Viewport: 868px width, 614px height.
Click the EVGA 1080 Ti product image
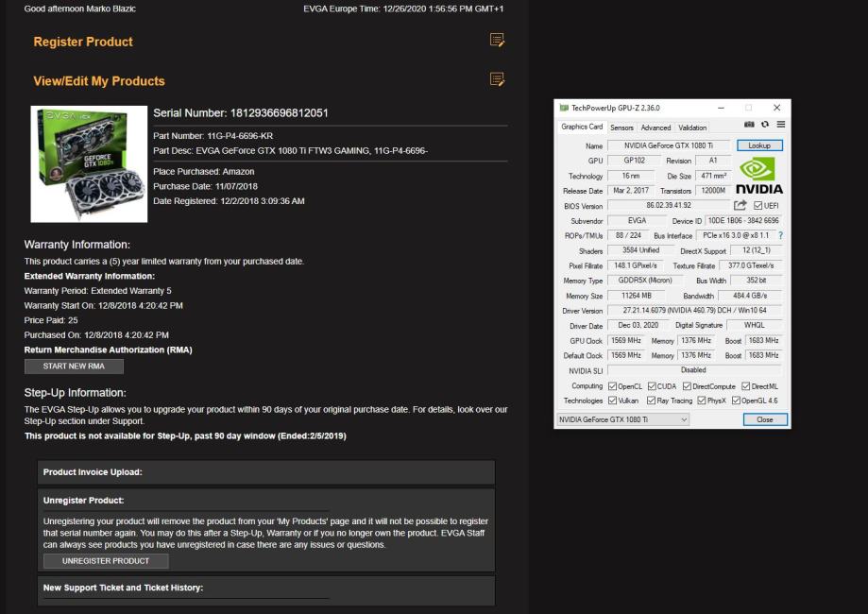(x=89, y=163)
